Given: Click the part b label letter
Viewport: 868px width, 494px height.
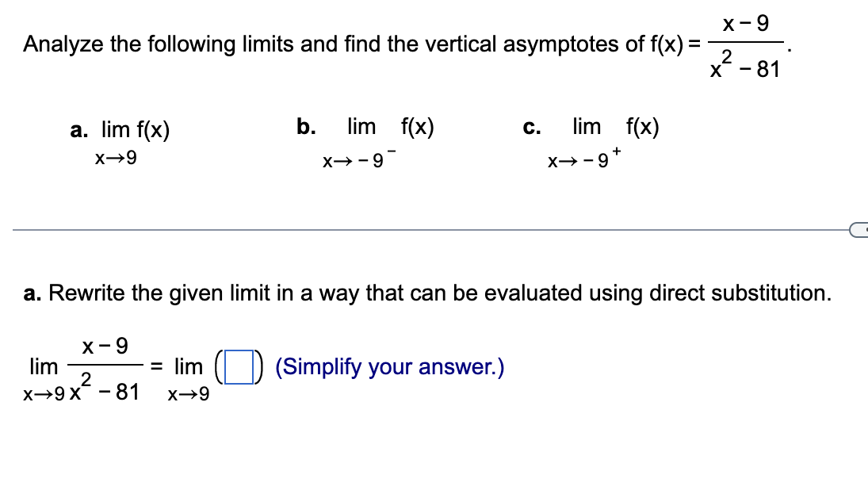Looking at the screenshot, I should (304, 127).
